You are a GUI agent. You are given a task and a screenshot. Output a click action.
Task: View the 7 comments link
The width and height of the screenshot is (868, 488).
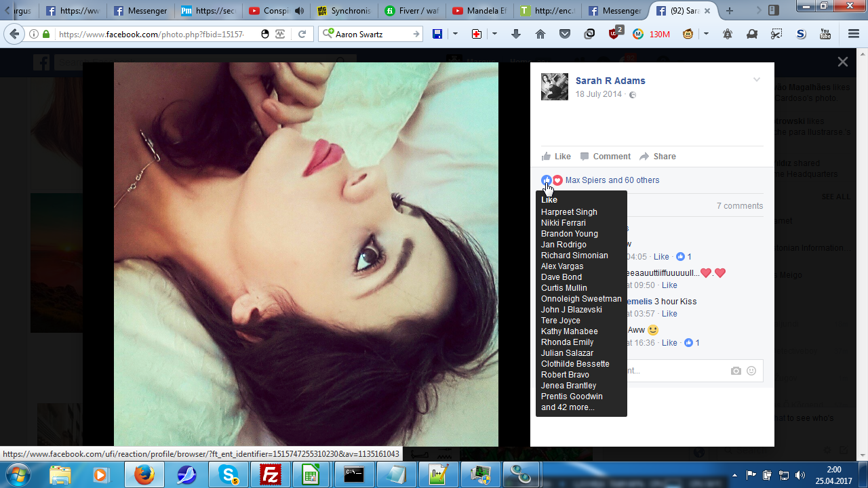click(740, 206)
